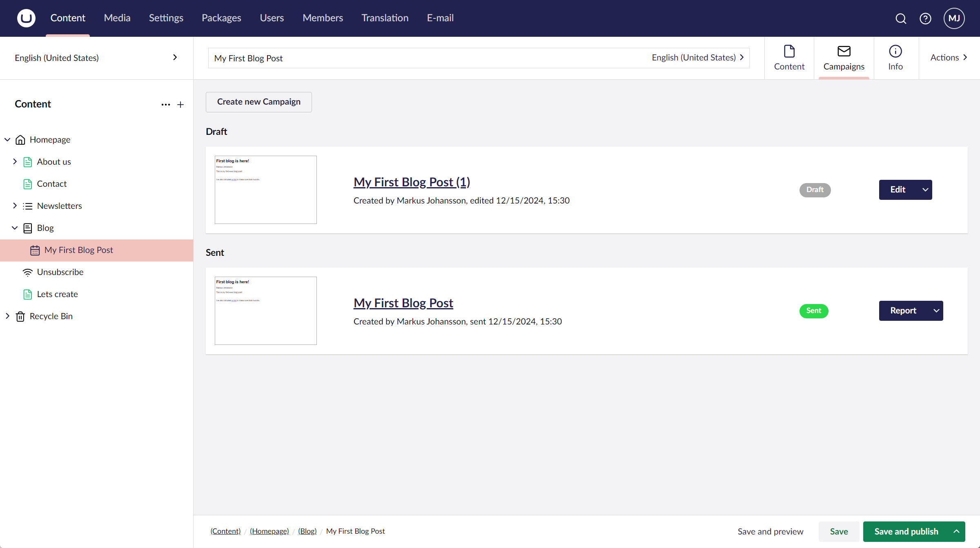Select the Members menu item
The width and height of the screenshot is (980, 548).
click(x=323, y=18)
